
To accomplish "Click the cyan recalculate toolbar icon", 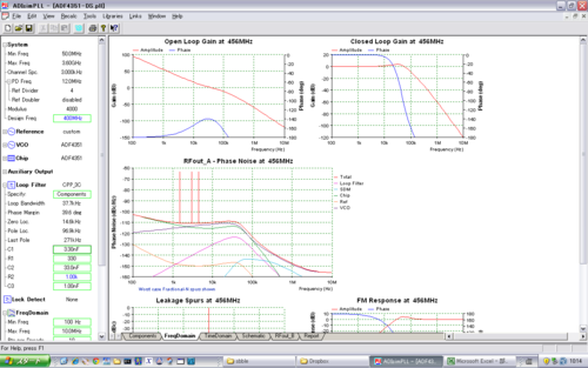I will click(x=78, y=28).
